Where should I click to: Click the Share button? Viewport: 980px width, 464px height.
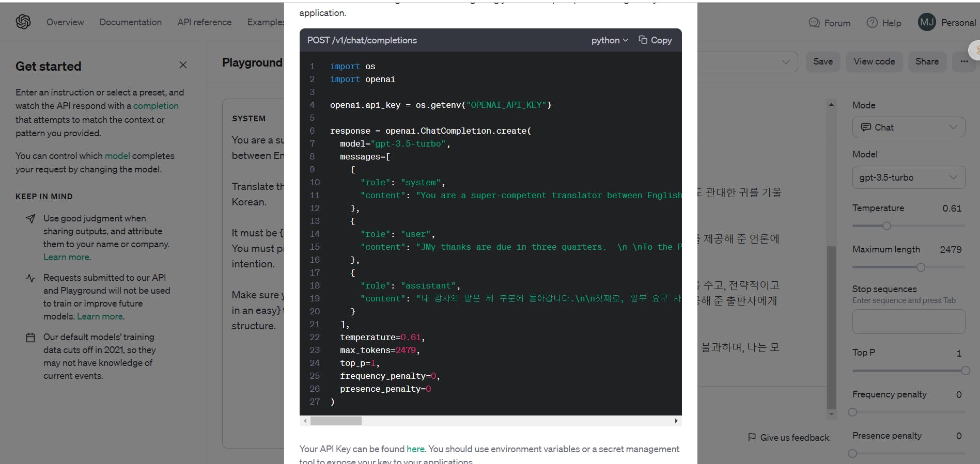[x=927, y=61]
